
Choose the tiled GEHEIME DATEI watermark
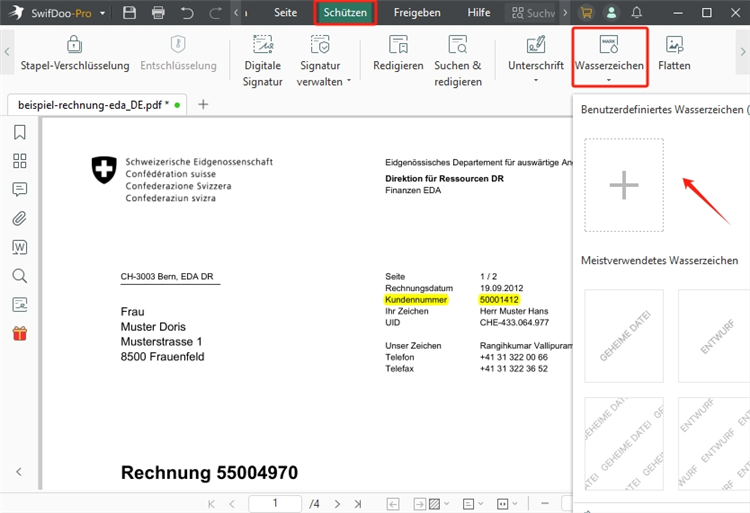tap(624, 444)
